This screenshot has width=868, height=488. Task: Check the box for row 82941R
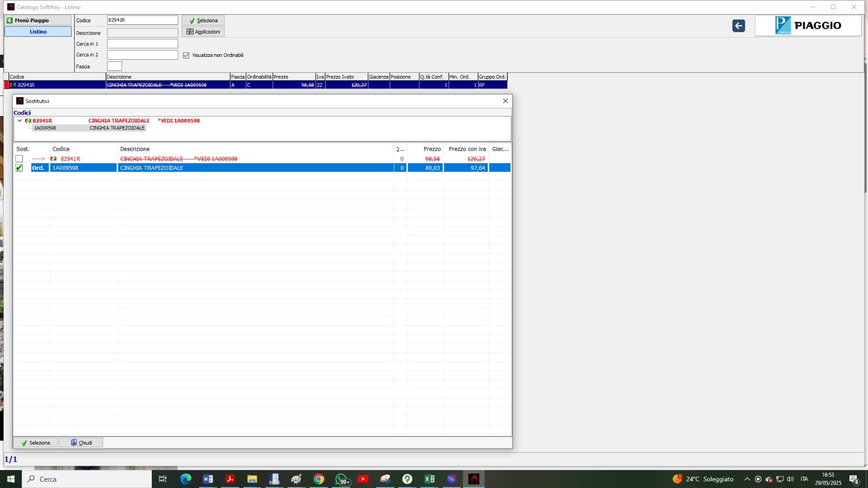point(19,159)
